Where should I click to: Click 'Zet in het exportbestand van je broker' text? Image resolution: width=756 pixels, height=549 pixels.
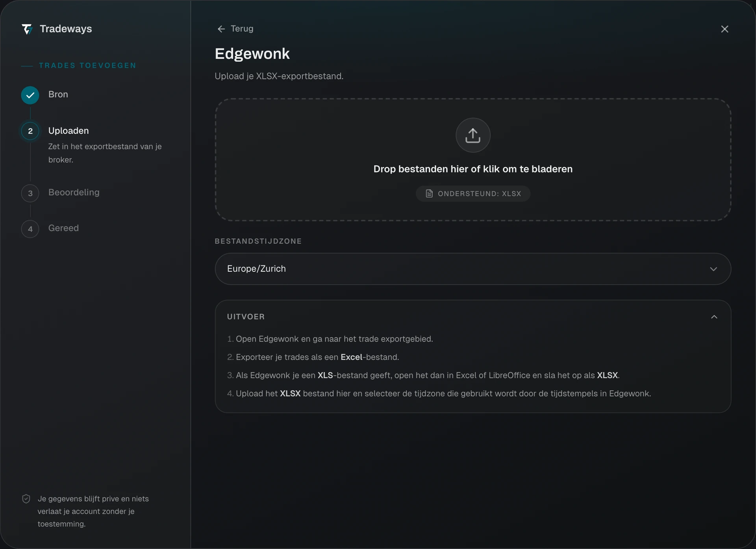coord(105,153)
